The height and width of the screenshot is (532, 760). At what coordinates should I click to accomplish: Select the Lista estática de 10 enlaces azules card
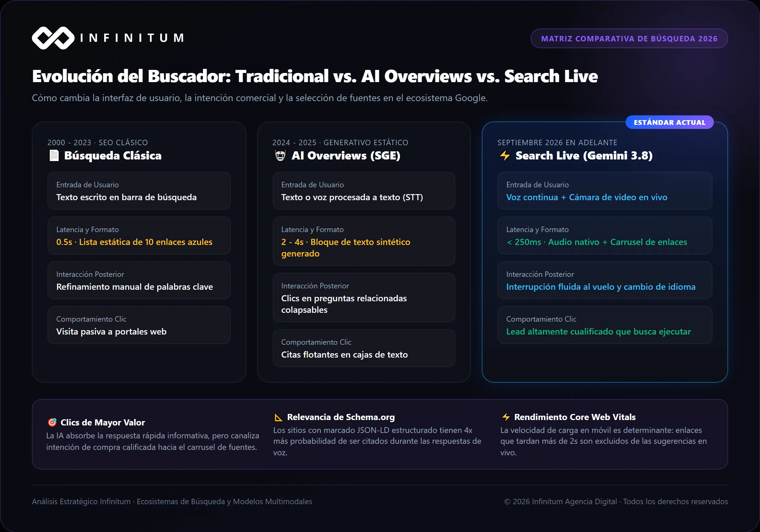coord(139,235)
